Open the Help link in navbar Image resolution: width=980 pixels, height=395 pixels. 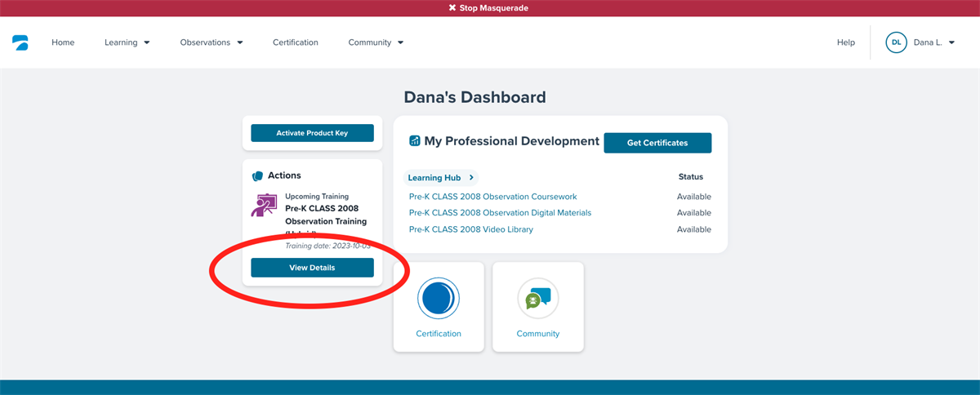pos(846,42)
